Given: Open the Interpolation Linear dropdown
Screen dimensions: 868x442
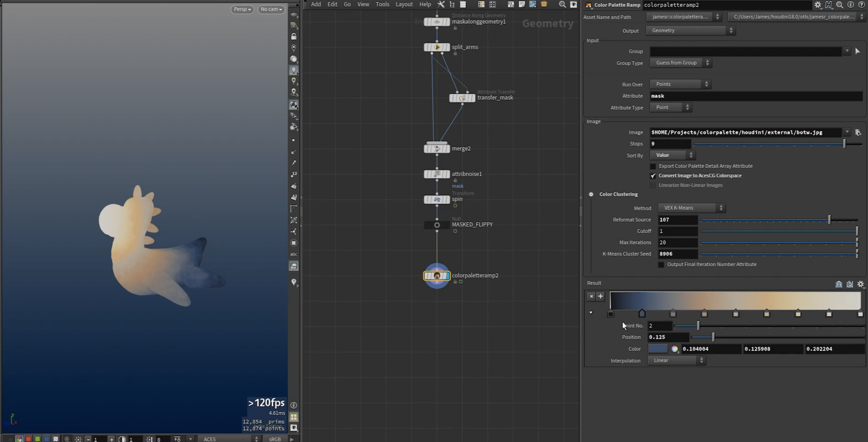Looking at the screenshot, I should click(677, 360).
